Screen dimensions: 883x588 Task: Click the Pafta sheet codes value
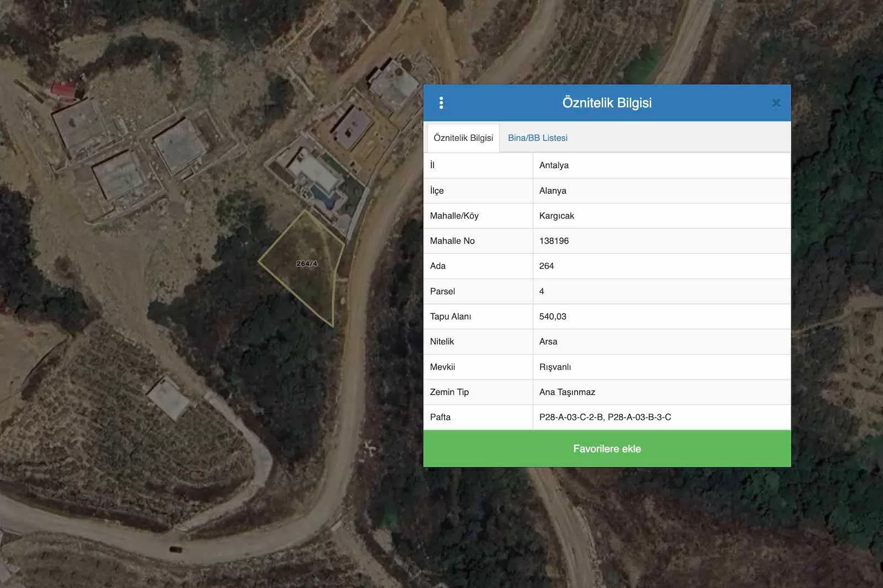605,417
